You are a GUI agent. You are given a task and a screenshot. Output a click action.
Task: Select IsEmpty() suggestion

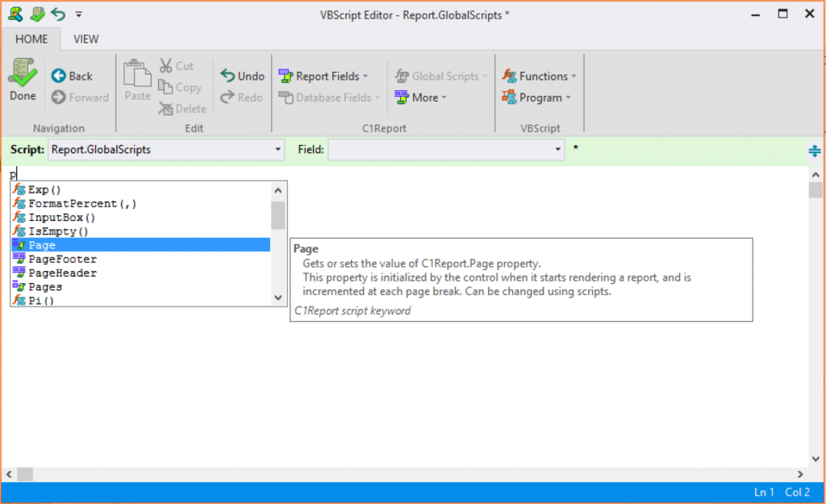tap(141, 231)
